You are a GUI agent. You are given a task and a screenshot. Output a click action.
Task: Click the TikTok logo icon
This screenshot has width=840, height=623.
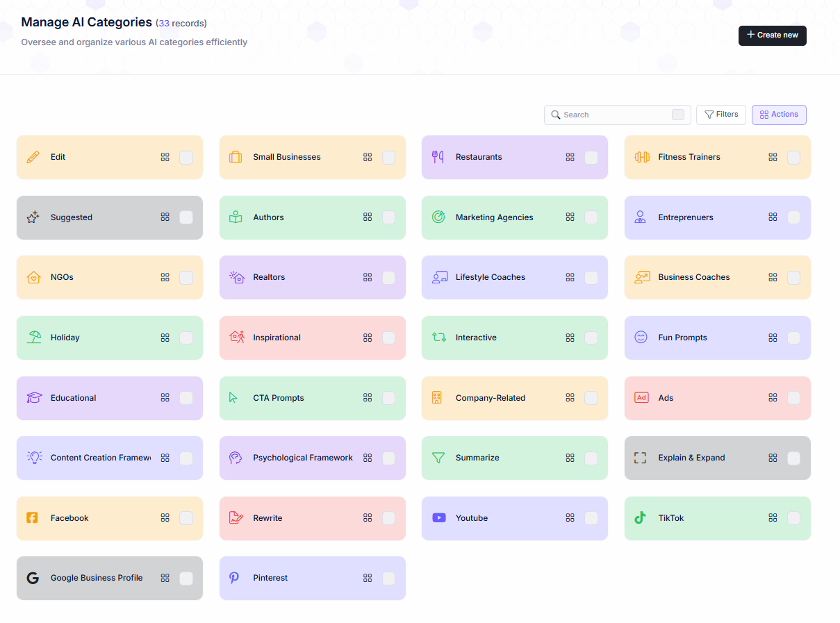640,518
